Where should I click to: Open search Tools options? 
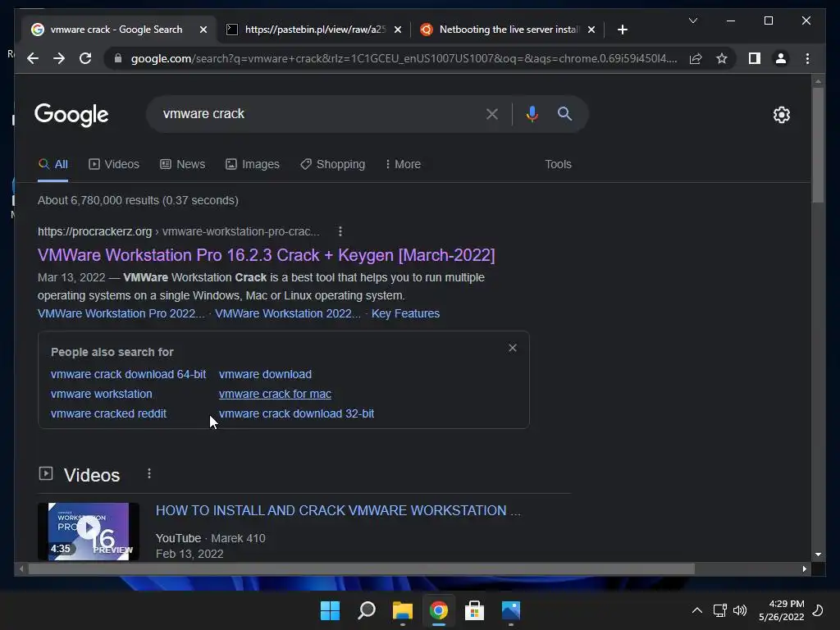tap(558, 164)
